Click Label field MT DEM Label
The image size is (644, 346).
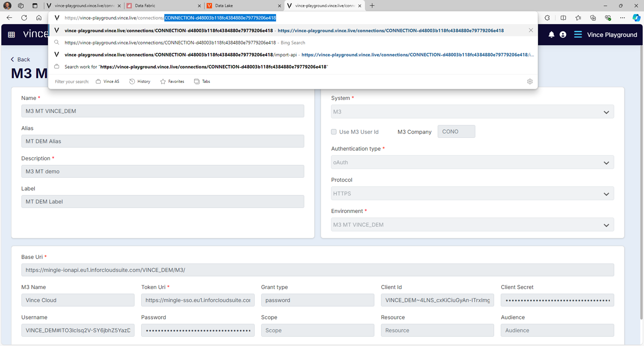(x=163, y=202)
